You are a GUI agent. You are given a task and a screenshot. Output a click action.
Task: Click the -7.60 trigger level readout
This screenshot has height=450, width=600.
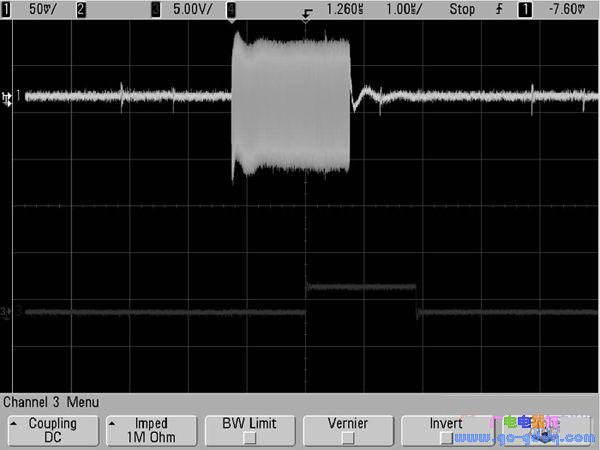[567, 9]
